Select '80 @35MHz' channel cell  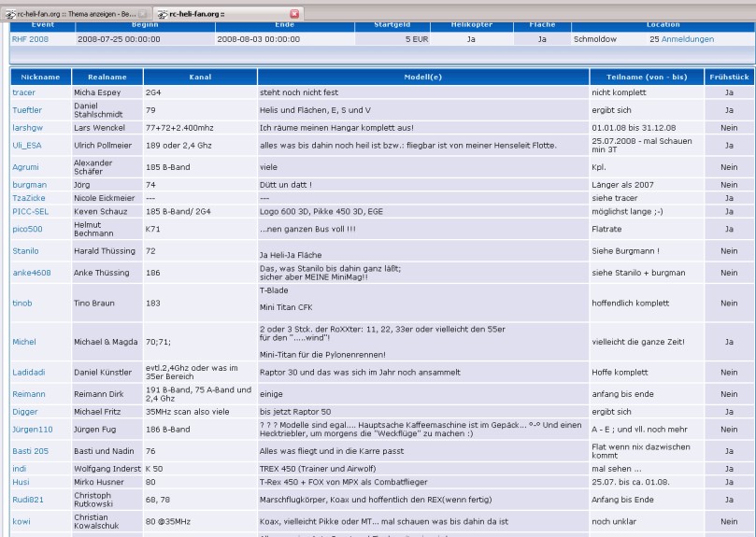click(x=168, y=521)
